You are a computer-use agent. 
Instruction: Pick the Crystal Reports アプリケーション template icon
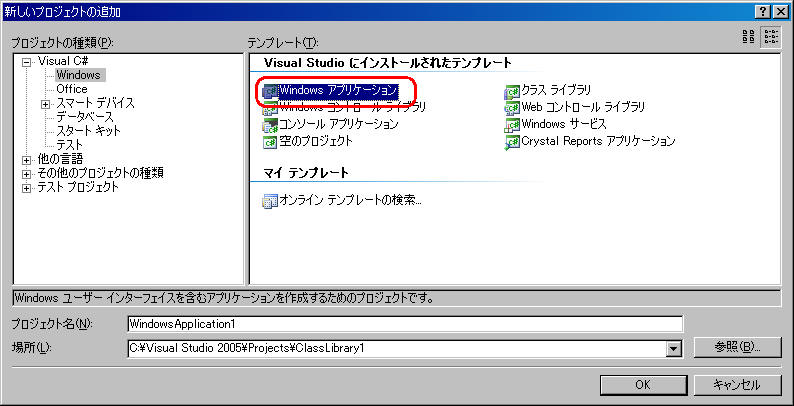[x=512, y=142]
